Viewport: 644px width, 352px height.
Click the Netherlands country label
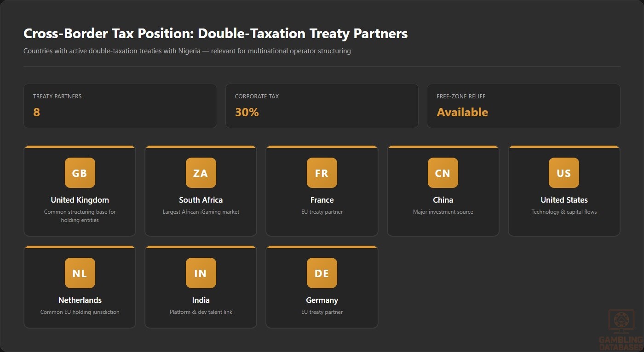(80, 300)
